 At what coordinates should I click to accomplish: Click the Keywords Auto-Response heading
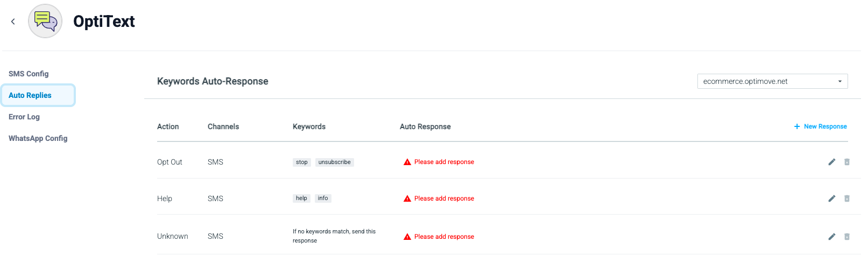point(213,81)
